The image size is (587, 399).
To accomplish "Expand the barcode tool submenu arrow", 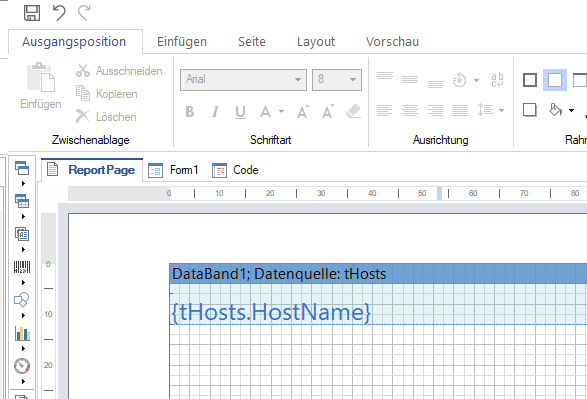I will pyautogui.click(x=23, y=282).
